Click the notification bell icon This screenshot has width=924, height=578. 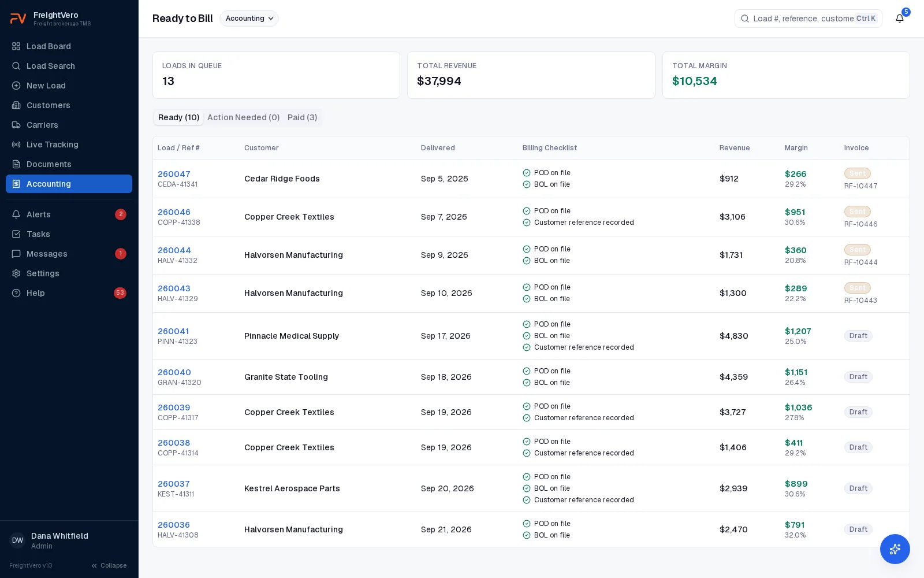point(900,18)
